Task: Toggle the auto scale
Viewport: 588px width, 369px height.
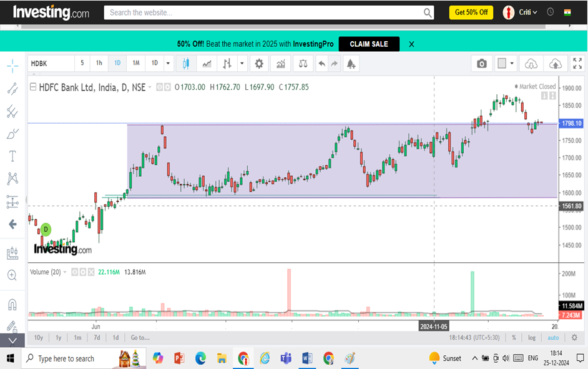Action: (553, 338)
